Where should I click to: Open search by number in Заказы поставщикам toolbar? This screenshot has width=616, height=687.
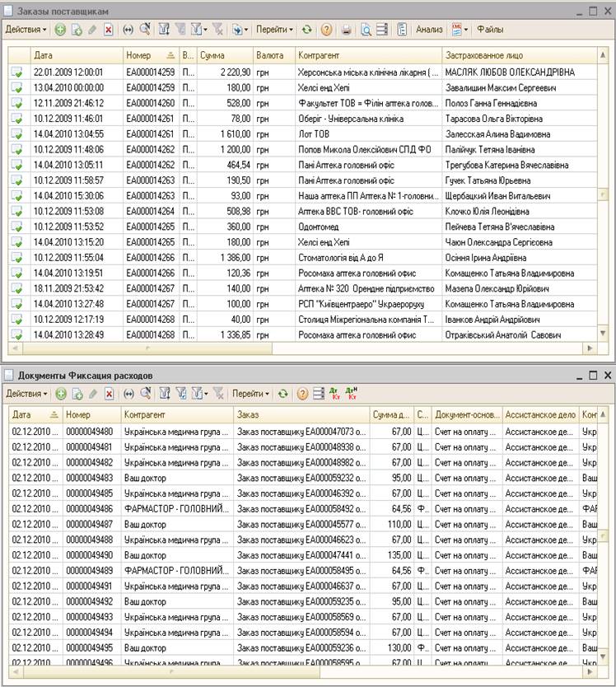click(145, 30)
